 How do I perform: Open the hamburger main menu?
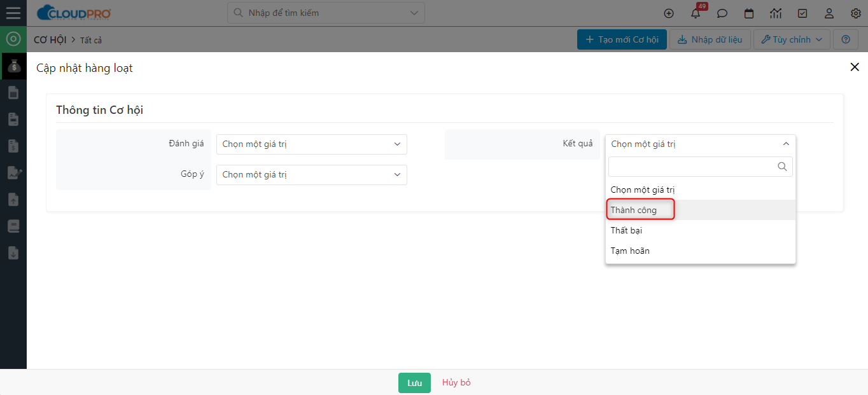tap(13, 13)
